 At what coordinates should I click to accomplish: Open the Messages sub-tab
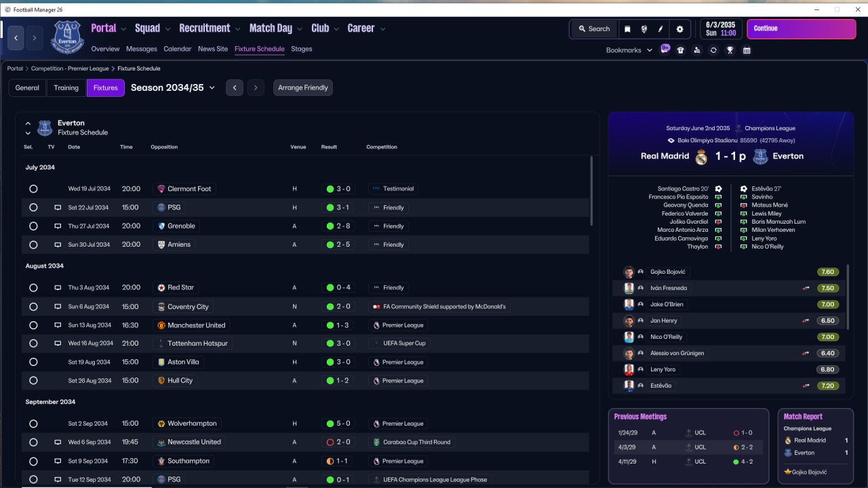point(142,49)
